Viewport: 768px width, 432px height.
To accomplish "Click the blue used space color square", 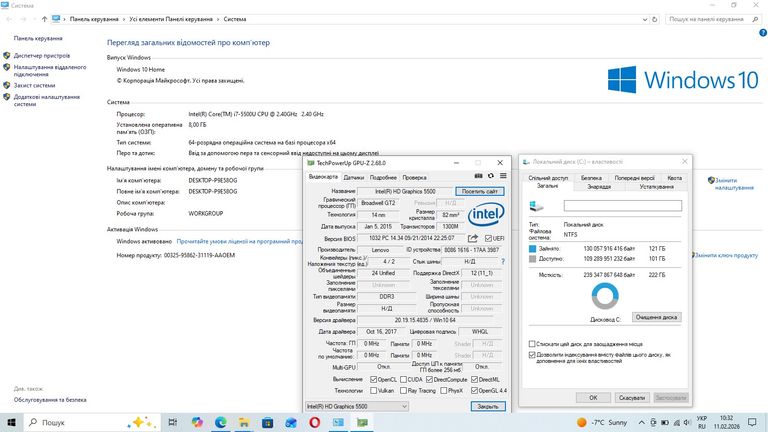I will pos(532,249).
